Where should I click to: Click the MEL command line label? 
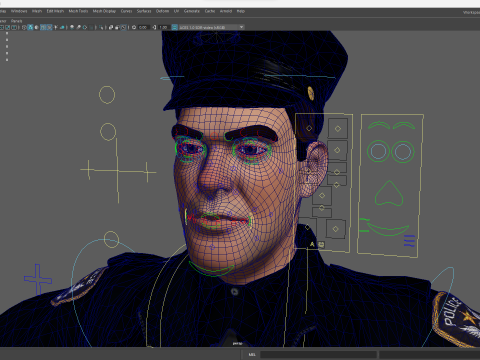(x=252, y=355)
